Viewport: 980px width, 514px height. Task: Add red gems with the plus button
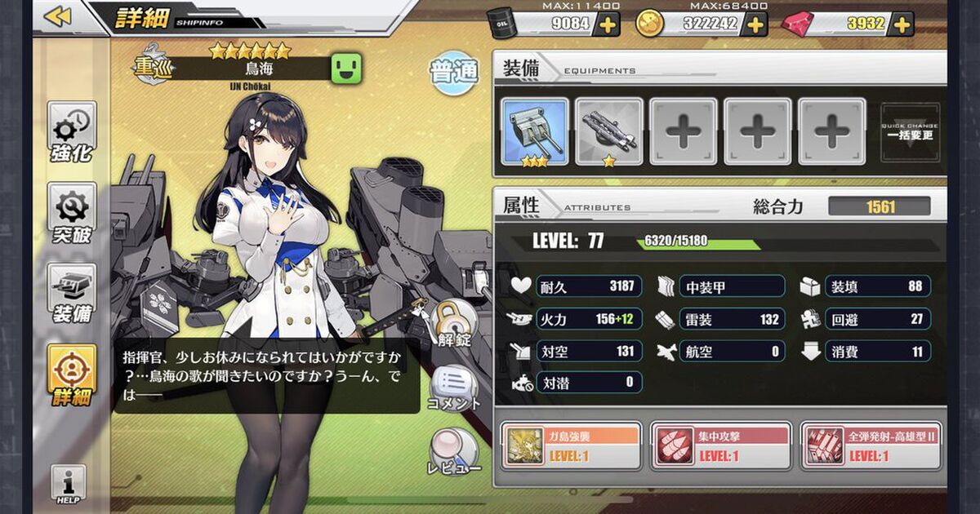click(x=901, y=24)
